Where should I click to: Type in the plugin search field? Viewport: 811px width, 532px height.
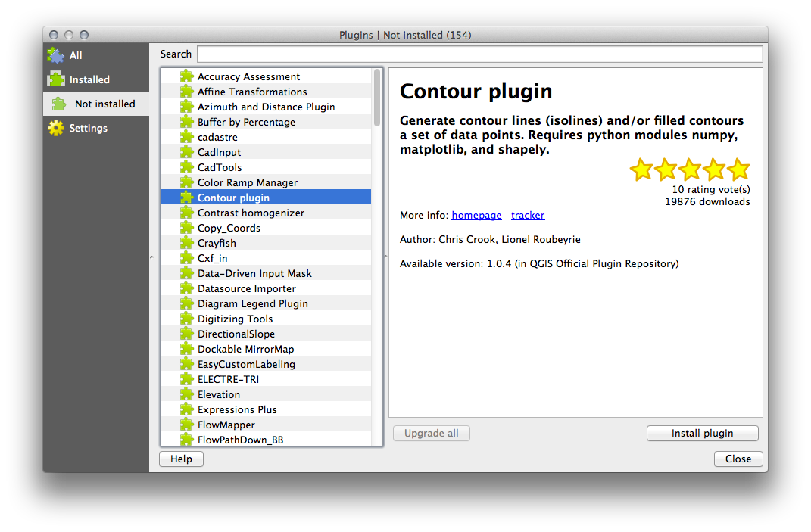(479, 54)
